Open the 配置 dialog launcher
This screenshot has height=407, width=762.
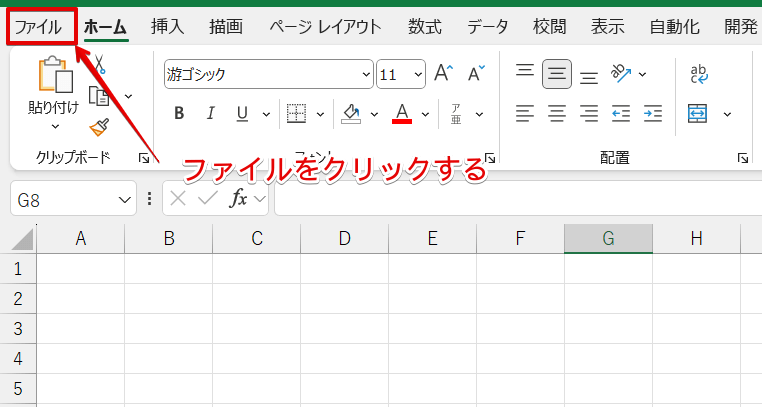[743, 158]
